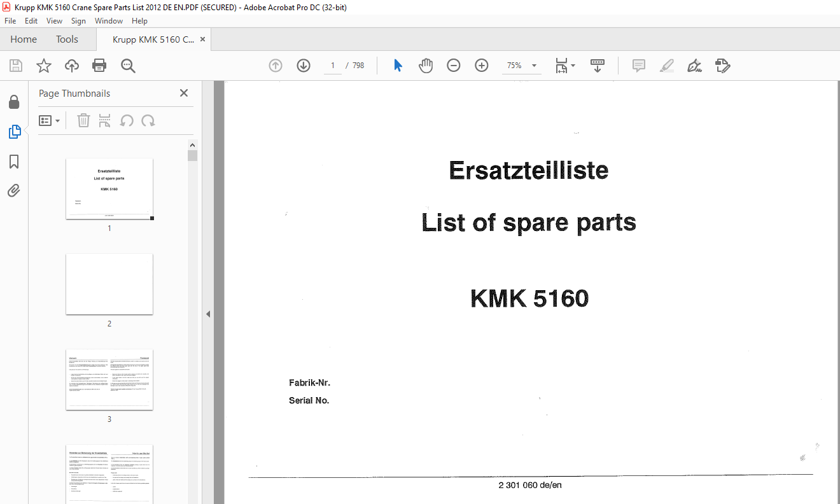The height and width of the screenshot is (504, 840).
Task: Click the 'KMK 5160' heading text
Action: click(x=529, y=299)
